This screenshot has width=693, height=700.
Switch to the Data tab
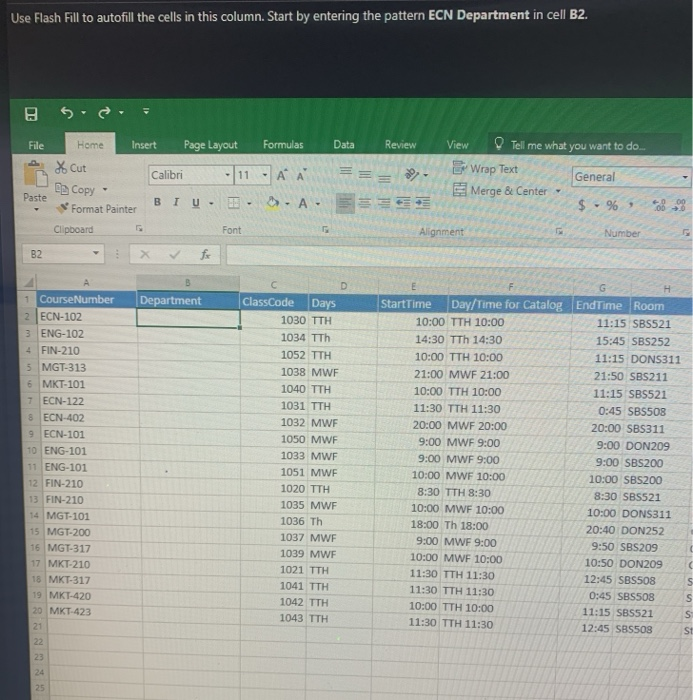[344, 145]
